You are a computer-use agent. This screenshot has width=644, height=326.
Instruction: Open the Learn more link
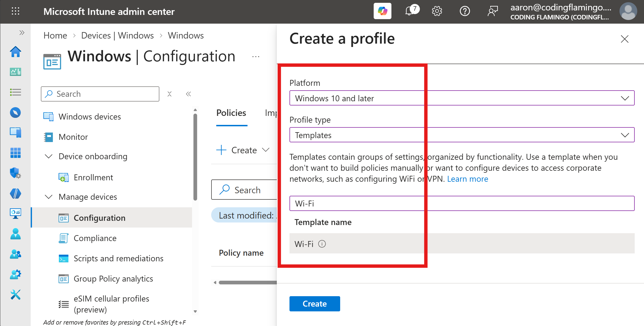[x=467, y=179]
